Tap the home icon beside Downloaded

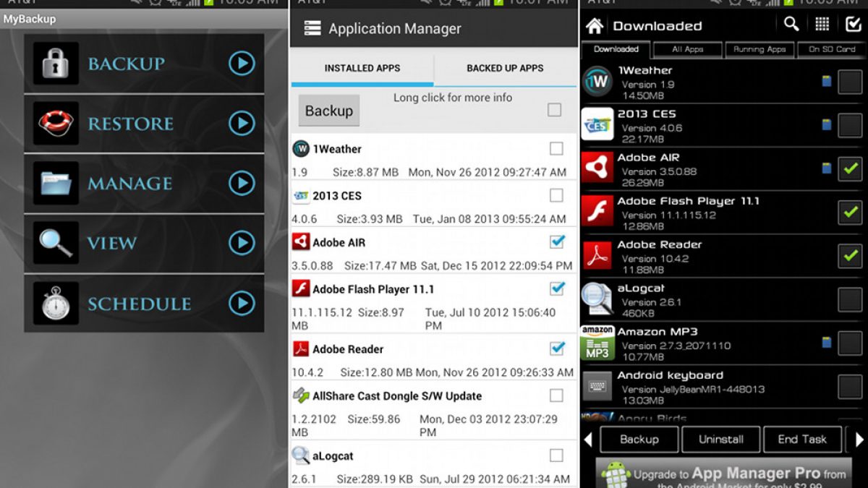(595, 26)
